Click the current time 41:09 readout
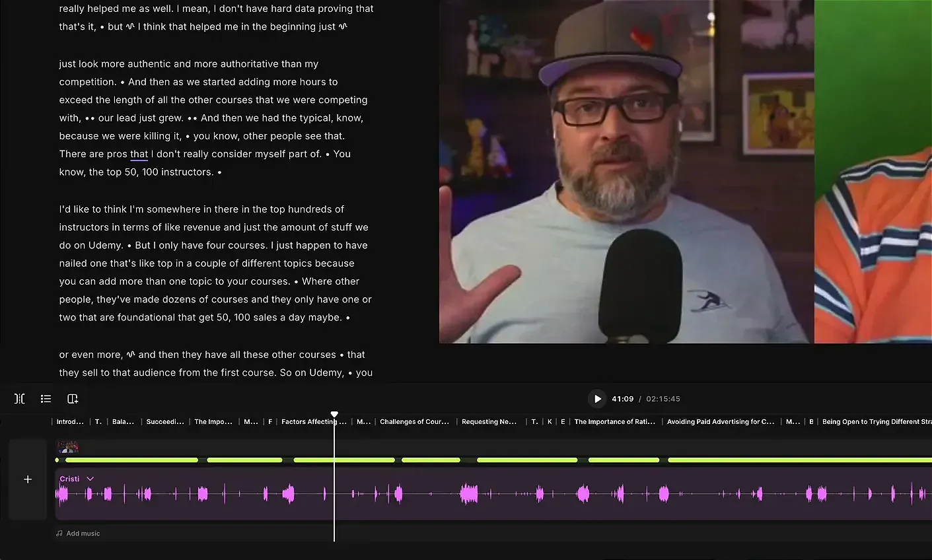Image resolution: width=932 pixels, height=560 pixels. [622, 399]
